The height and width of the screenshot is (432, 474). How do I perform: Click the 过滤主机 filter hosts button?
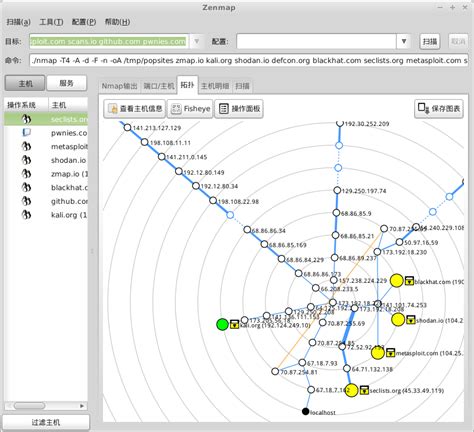46,422
